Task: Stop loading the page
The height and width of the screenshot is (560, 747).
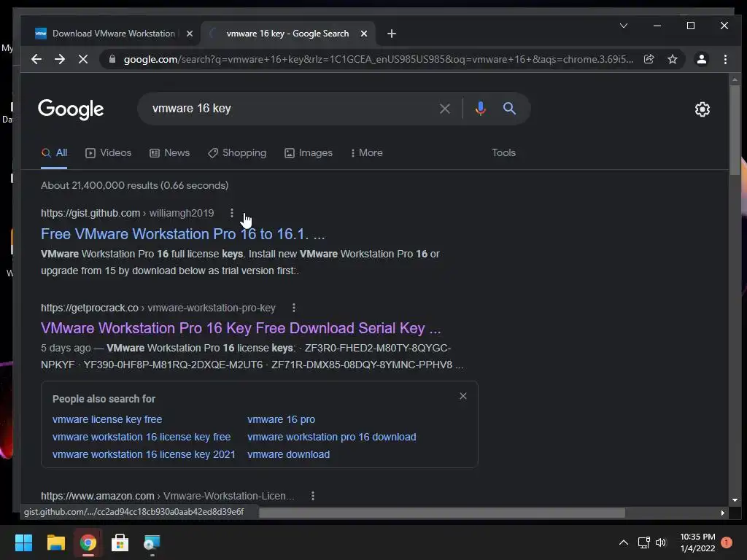Action: click(83, 59)
